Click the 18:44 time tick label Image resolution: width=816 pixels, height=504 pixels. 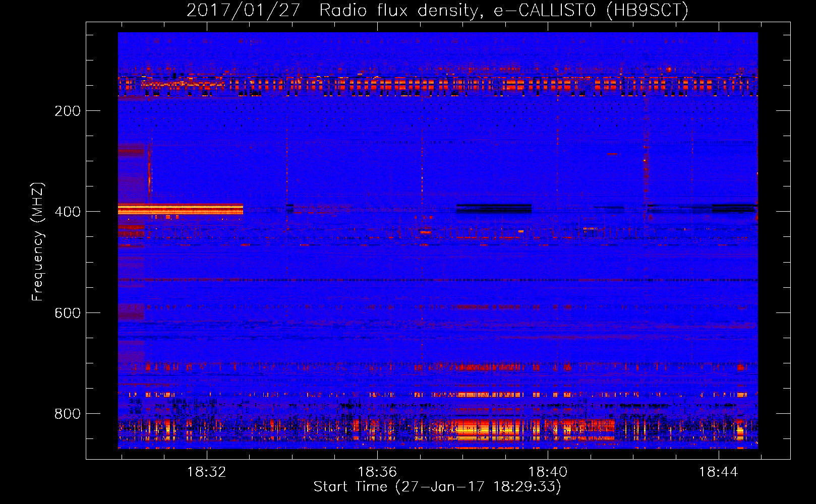click(x=718, y=472)
